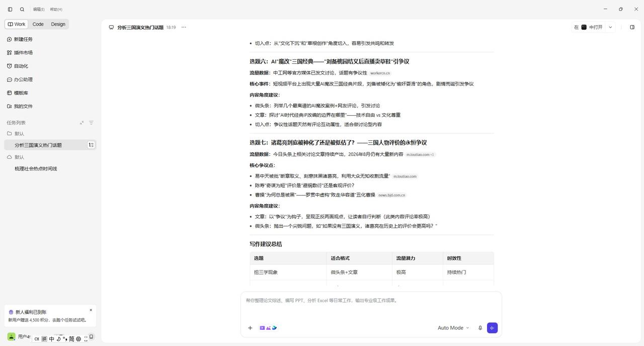Click the 选题六 heading text

(329, 61)
